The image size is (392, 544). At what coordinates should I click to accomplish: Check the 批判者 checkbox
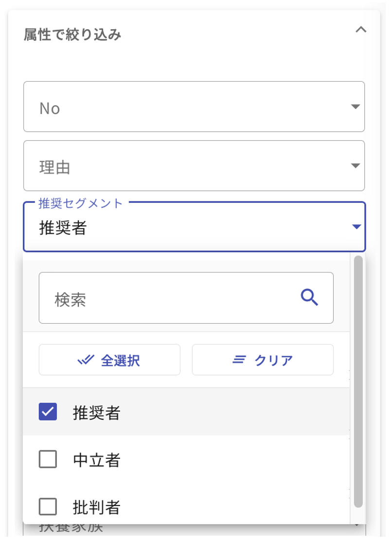point(48,507)
